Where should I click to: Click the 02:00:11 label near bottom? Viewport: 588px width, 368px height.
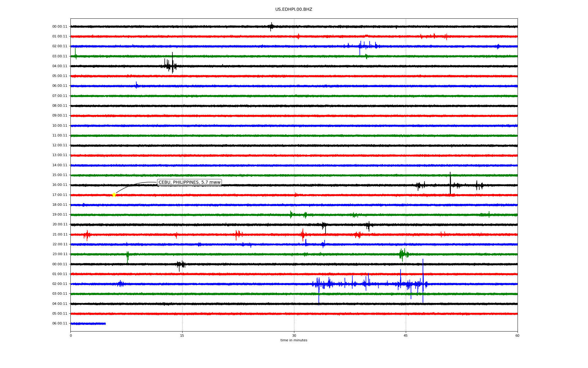60,284
